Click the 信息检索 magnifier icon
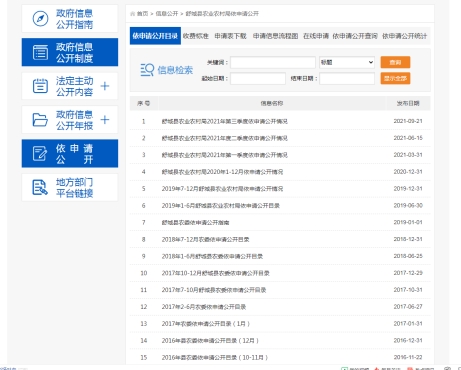The height and width of the screenshot is (370, 461). [147, 70]
